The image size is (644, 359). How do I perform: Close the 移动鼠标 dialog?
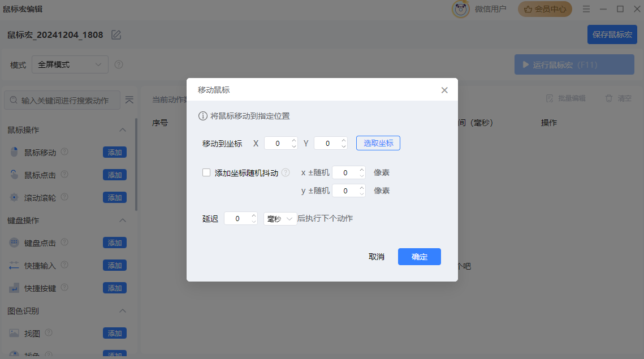point(444,90)
